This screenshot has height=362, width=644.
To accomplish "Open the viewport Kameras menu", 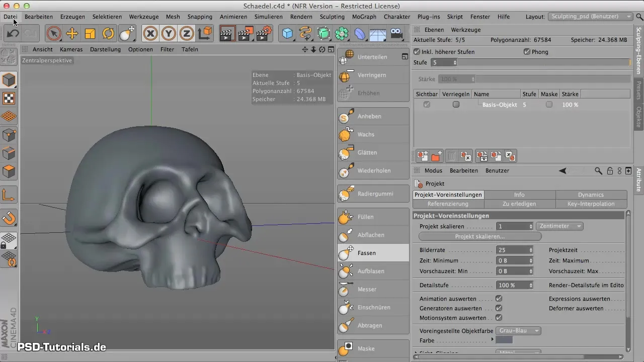I will pyautogui.click(x=71, y=49).
